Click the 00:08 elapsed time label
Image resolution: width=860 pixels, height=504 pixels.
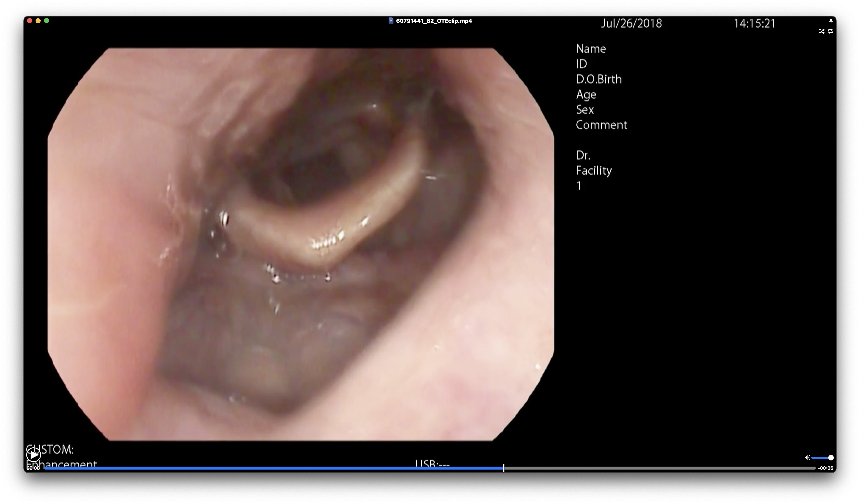click(x=33, y=468)
